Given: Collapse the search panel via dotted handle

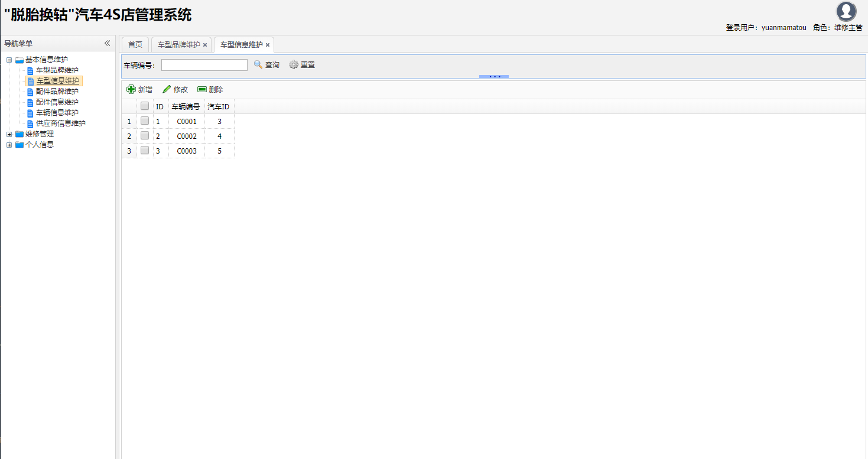Looking at the screenshot, I should [494, 76].
